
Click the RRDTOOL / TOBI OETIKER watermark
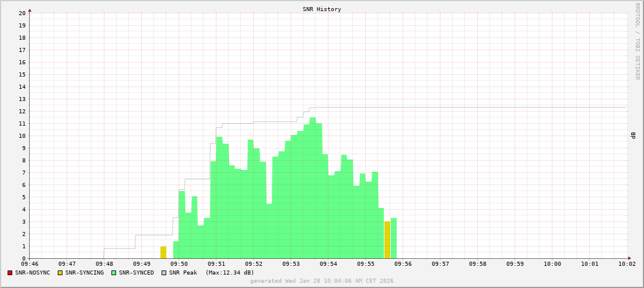coord(637,41)
